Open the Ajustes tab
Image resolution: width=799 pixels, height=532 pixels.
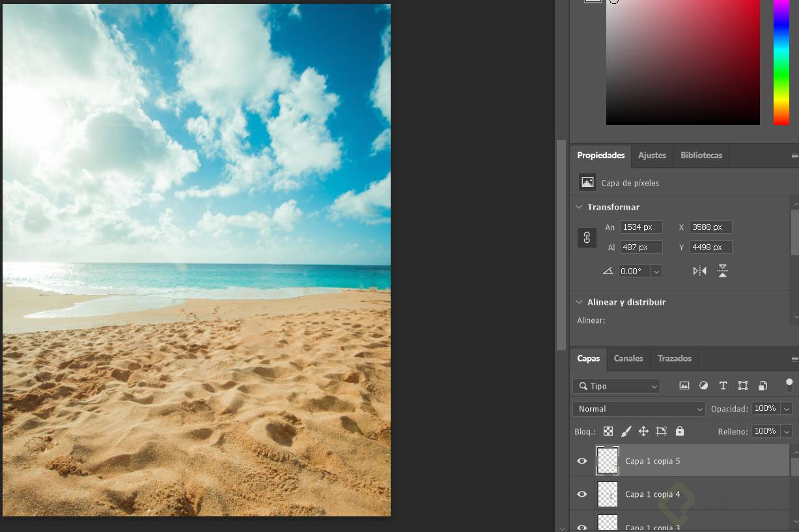[x=652, y=156]
